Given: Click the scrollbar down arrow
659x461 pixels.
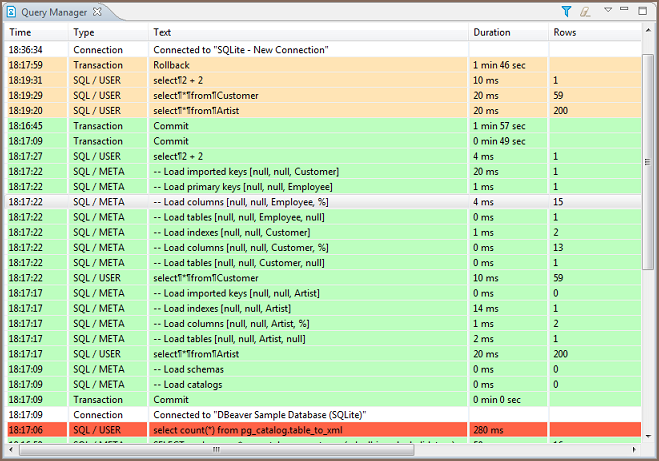Looking at the screenshot, I should click(648, 447).
